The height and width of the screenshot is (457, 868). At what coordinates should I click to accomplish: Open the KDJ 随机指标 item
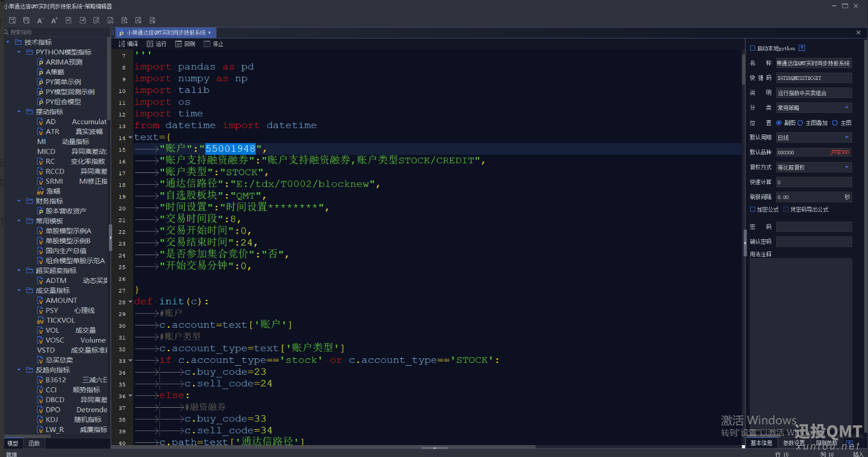tap(69, 420)
